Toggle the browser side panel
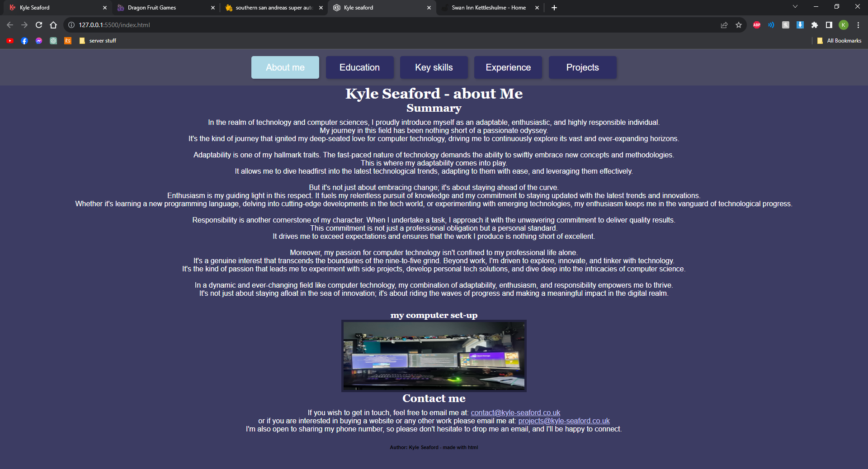This screenshot has height=469, width=868. pyautogui.click(x=829, y=25)
